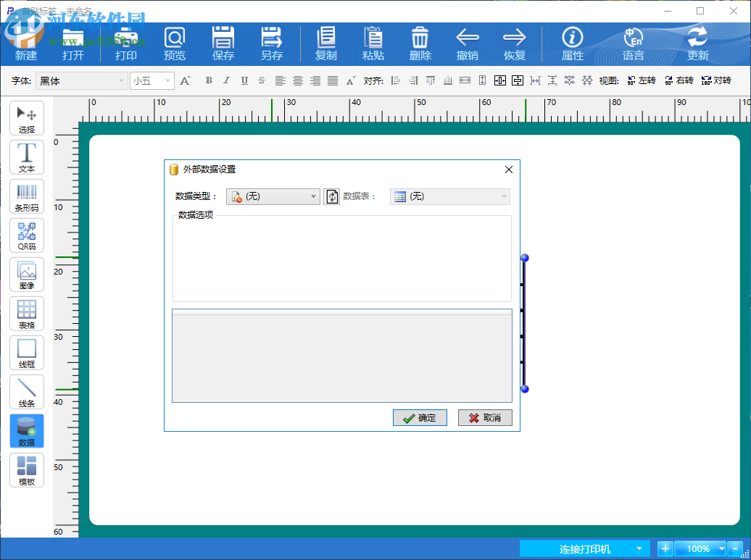Screen dimensions: 751x560
Task: Click the 预览 preview toolbar item
Action: [175, 43]
